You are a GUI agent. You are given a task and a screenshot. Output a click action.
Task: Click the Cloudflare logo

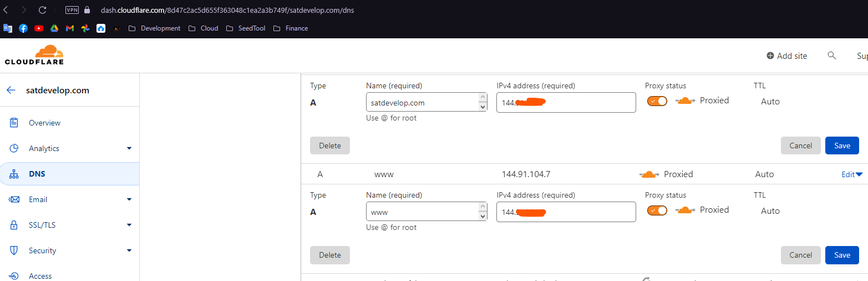[x=34, y=55]
